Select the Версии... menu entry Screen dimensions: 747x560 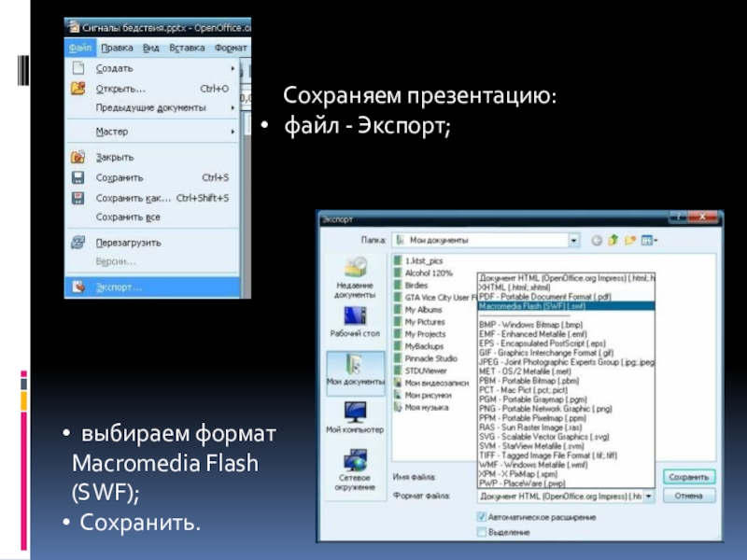116,261
